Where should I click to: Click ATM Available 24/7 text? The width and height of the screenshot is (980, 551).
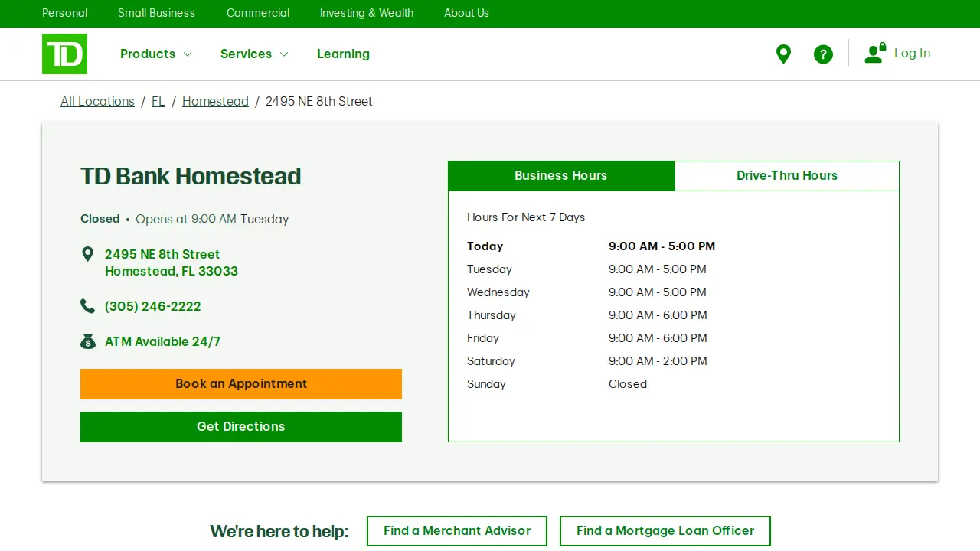[162, 341]
